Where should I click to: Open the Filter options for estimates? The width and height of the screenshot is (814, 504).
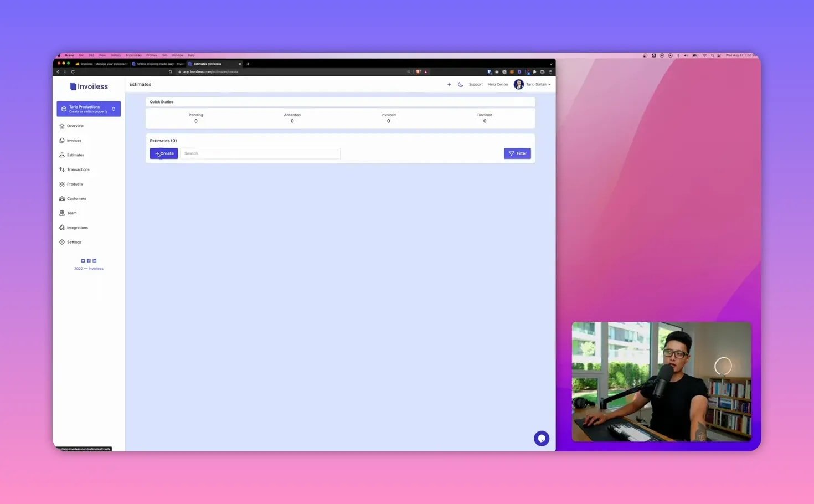point(517,153)
